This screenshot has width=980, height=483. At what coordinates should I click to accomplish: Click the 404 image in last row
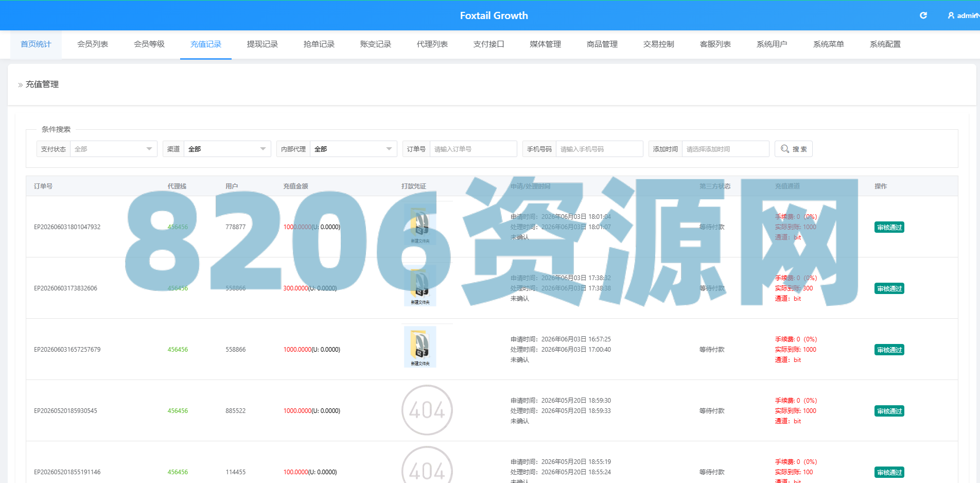[427, 465]
